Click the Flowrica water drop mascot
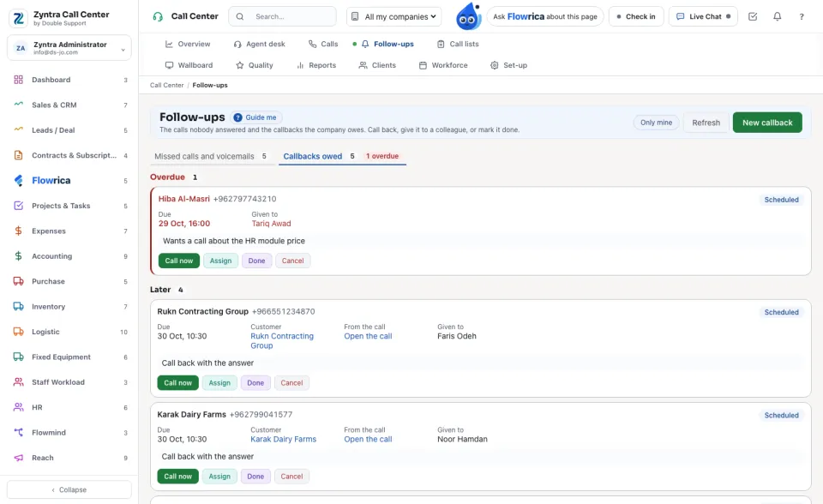The height and width of the screenshot is (504, 823). [468, 16]
